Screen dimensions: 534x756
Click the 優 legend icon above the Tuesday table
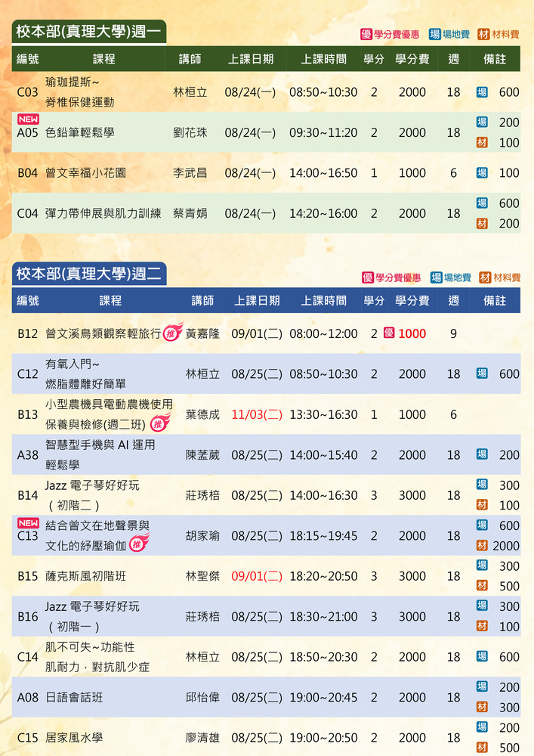coord(368,277)
